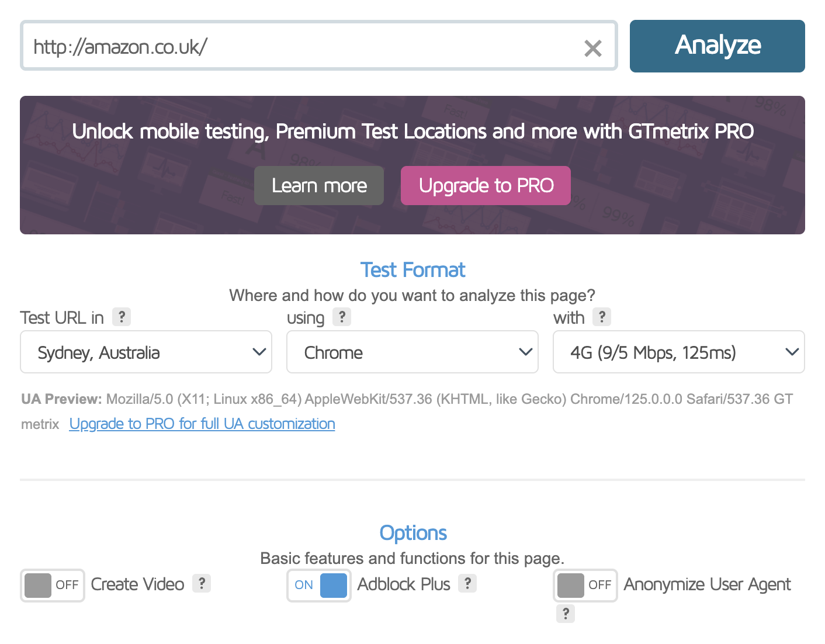Open help icon under Anonymize User Agent

pos(566,614)
